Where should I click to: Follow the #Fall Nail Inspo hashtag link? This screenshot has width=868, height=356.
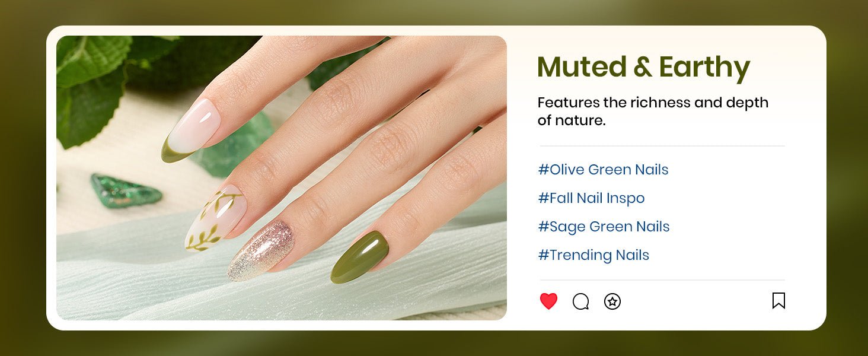591,198
